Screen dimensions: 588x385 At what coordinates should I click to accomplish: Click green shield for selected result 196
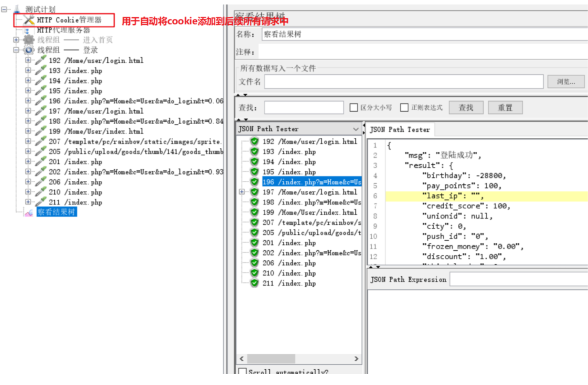click(x=255, y=182)
